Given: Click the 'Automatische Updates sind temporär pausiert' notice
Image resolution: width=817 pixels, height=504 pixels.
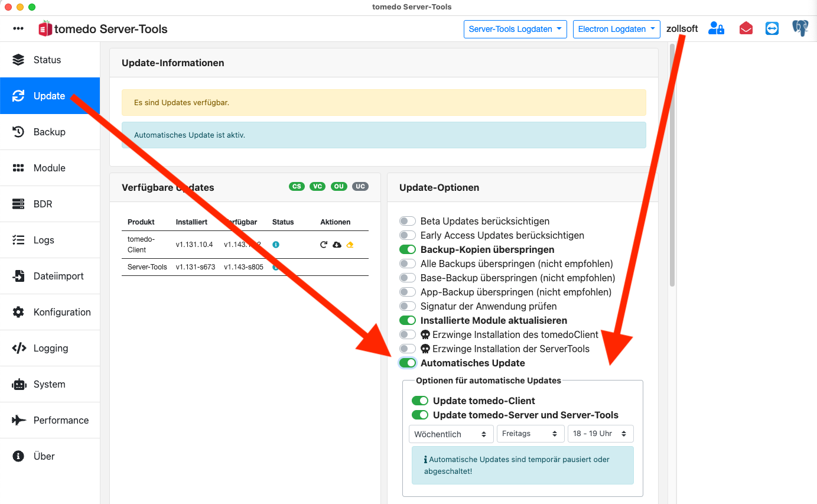Looking at the screenshot, I should [523, 466].
